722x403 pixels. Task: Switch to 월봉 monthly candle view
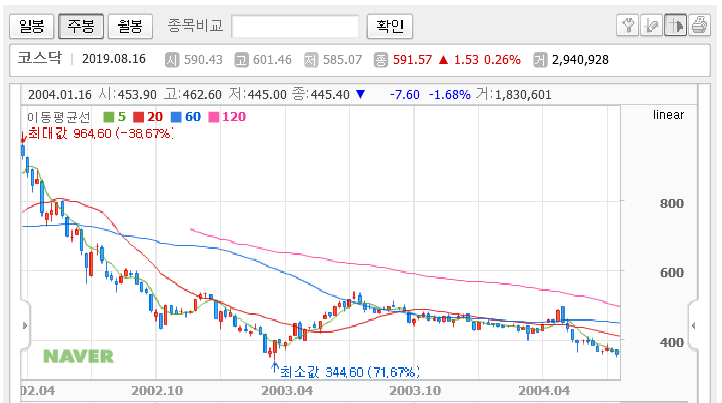(x=130, y=26)
